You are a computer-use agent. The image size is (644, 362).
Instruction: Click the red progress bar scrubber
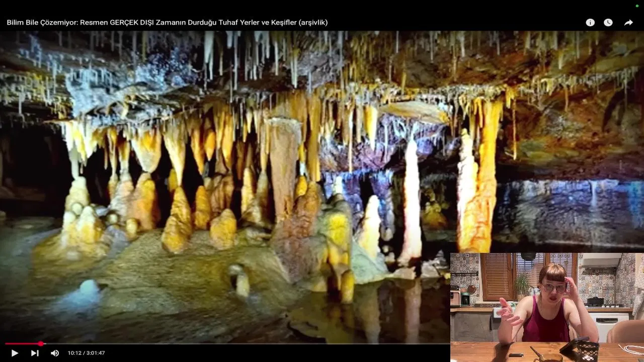coord(41,344)
